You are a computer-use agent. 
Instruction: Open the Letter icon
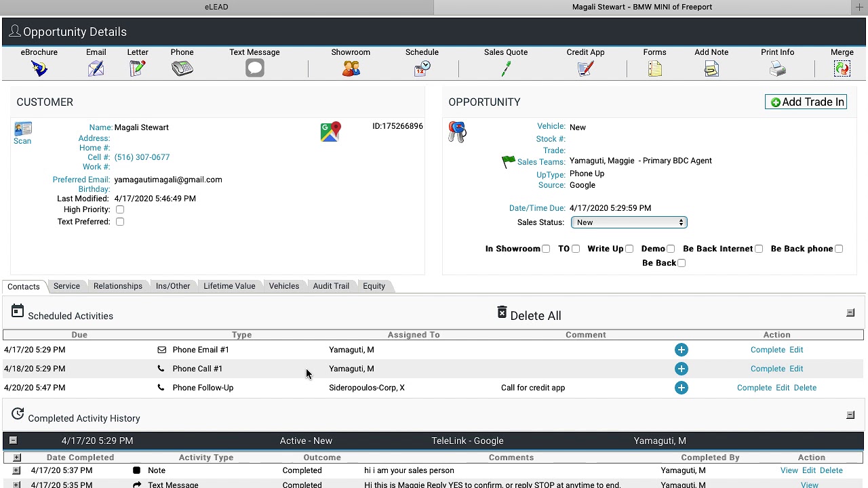click(x=138, y=68)
